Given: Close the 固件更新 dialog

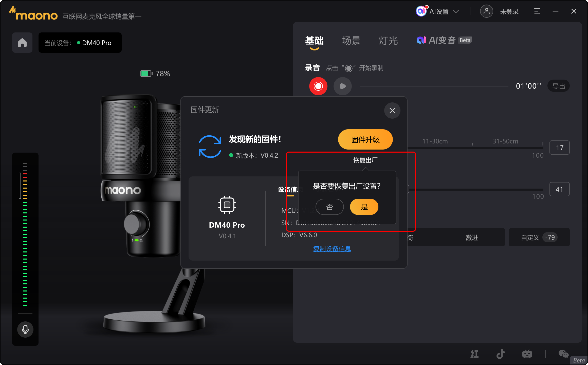Looking at the screenshot, I should 392,111.
